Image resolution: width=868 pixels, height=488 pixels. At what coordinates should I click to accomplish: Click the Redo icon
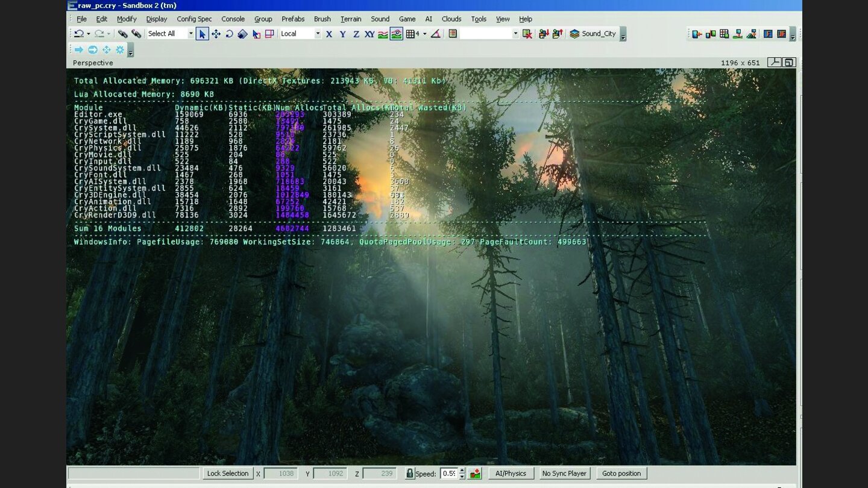[x=99, y=34]
